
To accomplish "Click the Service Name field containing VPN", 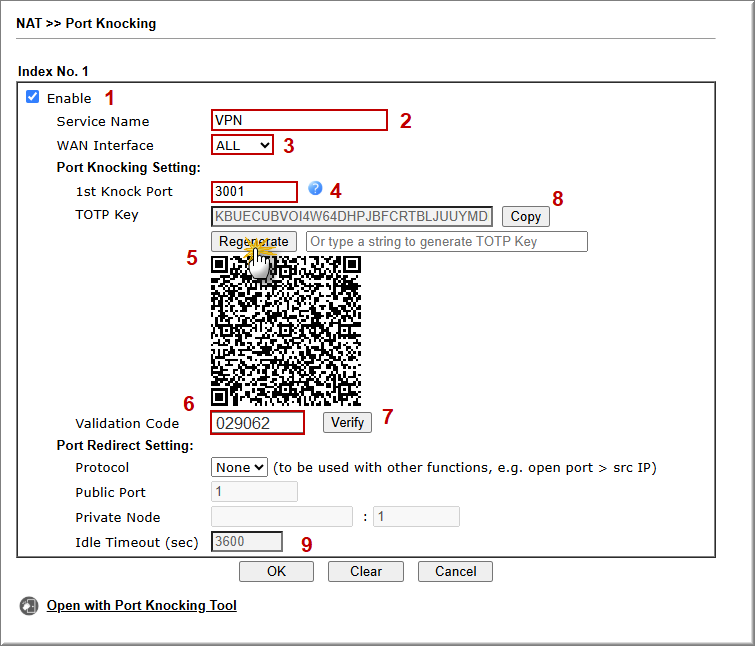I will (x=299, y=120).
